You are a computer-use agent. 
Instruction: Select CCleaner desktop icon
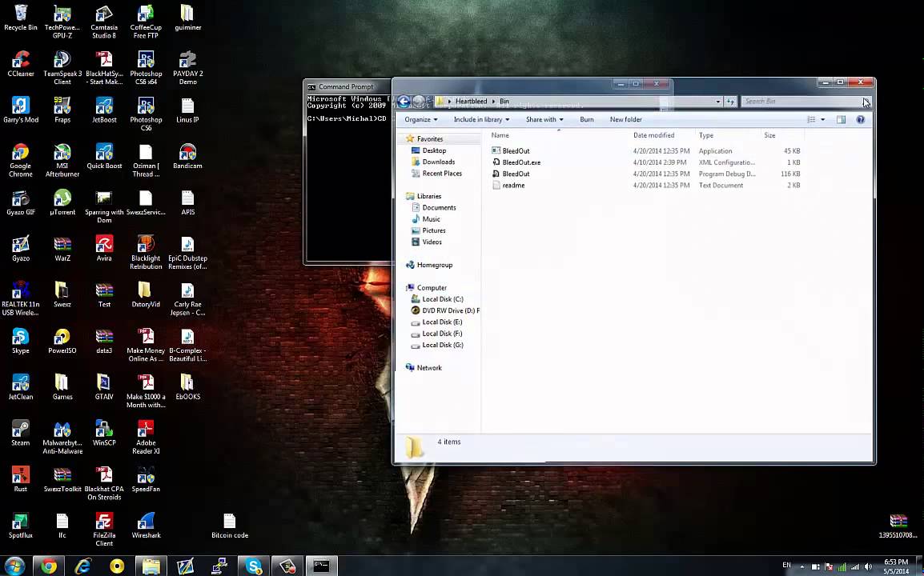[21, 64]
